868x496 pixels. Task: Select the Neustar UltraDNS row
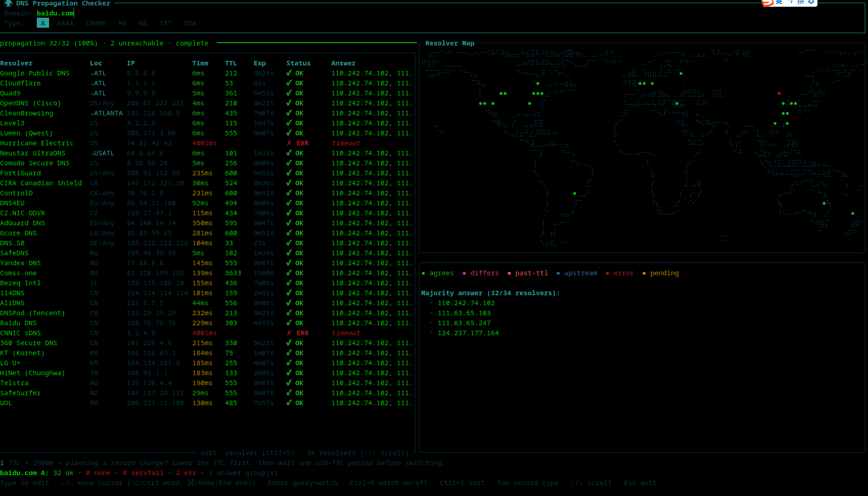(x=206, y=153)
